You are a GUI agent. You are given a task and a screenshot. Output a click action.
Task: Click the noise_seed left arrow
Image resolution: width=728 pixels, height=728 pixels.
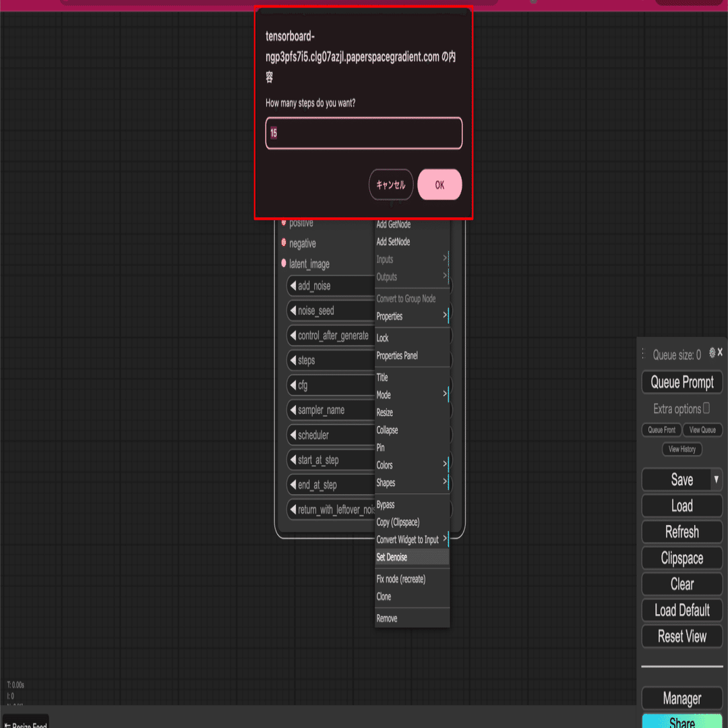[x=293, y=310]
